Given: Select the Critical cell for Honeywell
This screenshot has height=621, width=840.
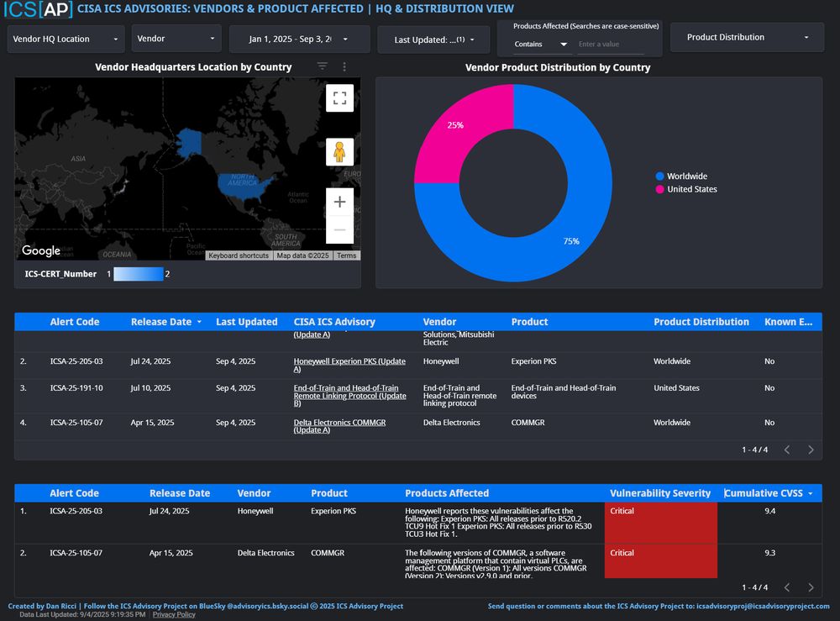Looking at the screenshot, I should (661, 523).
